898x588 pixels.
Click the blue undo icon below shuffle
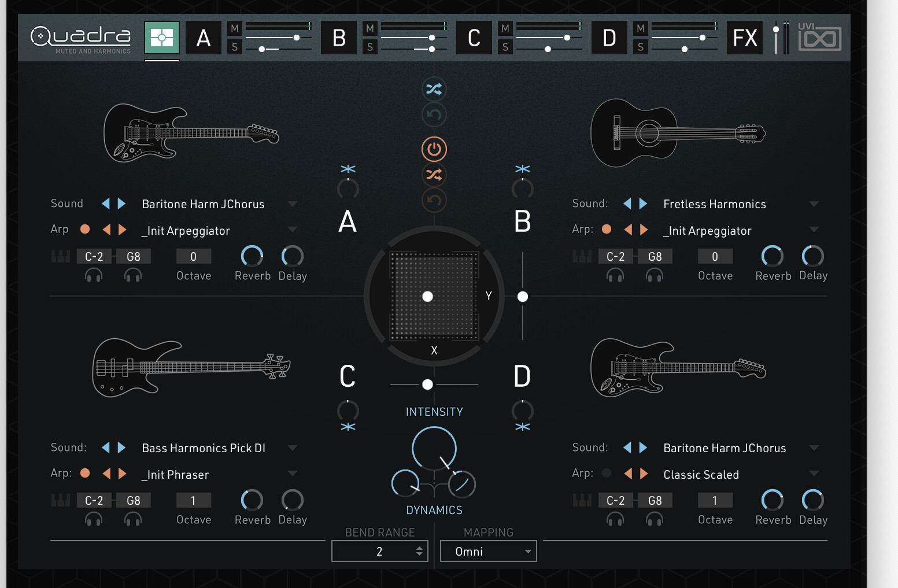point(434,114)
